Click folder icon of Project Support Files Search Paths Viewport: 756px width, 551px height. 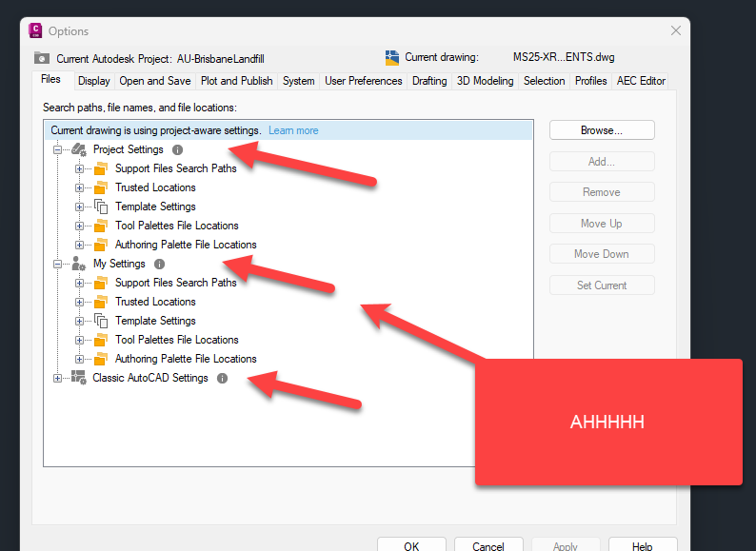point(101,168)
